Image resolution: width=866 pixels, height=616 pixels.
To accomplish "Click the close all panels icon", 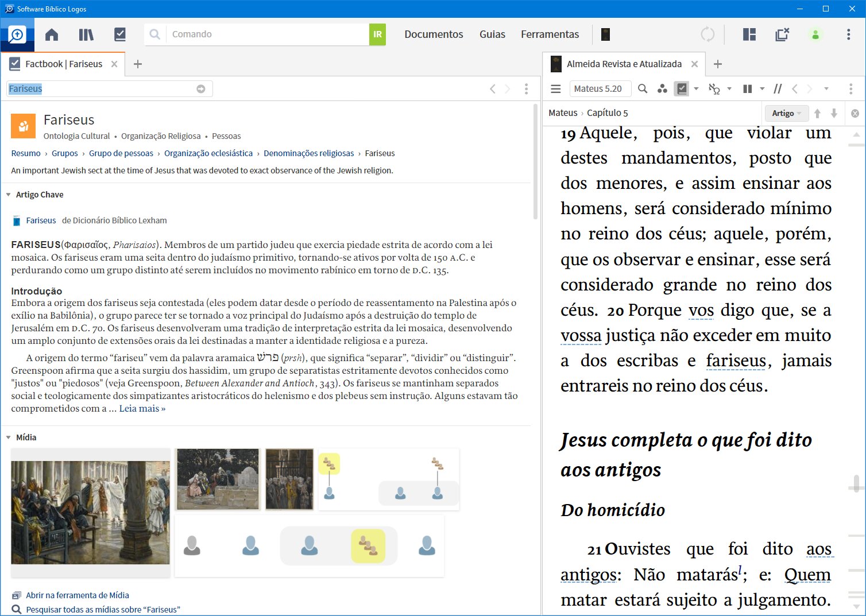I will tap(782, 34).
